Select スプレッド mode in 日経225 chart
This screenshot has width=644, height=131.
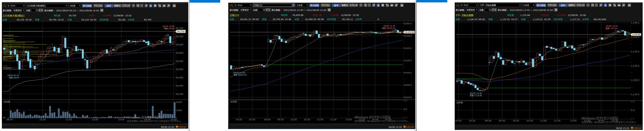354,5
